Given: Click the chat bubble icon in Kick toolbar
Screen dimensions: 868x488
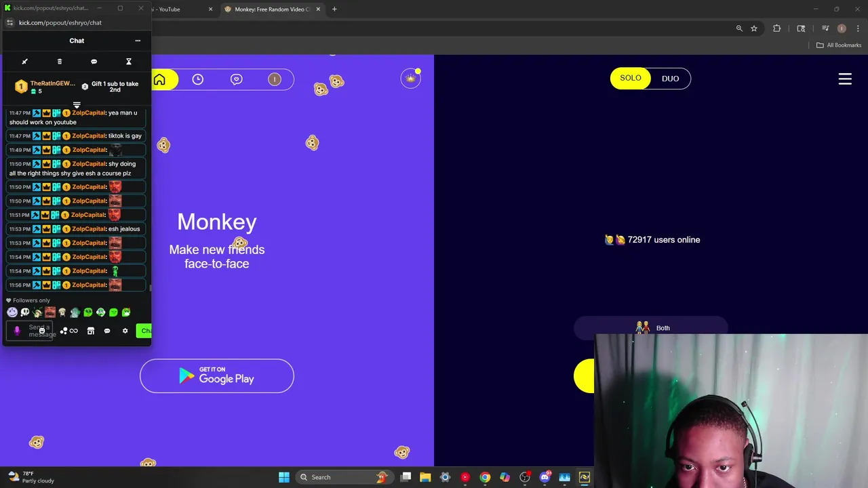Looking at the screenshot, I should pos(94,62).
